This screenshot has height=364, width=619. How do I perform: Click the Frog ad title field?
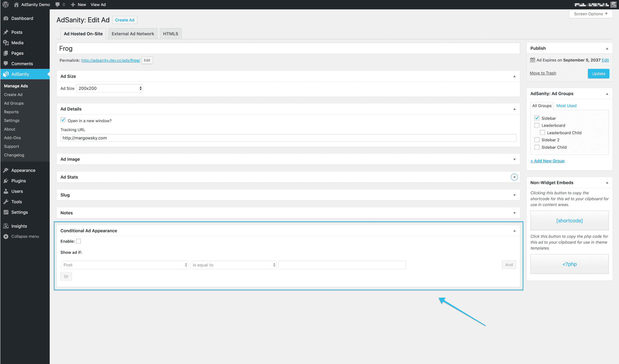tap(288, 49)
